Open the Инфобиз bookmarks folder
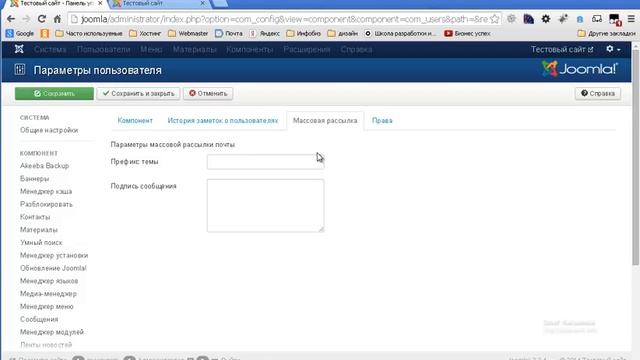Viewport: 640px width, 360px height. pos(304,33)
